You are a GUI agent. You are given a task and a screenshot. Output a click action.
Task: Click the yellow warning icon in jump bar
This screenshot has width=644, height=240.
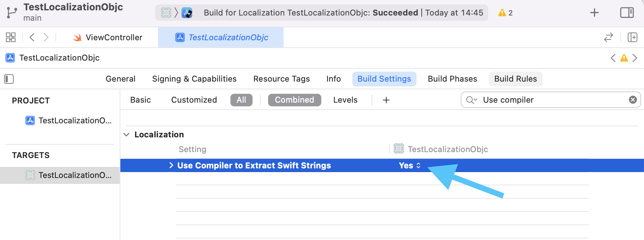(x=624, y=58)
